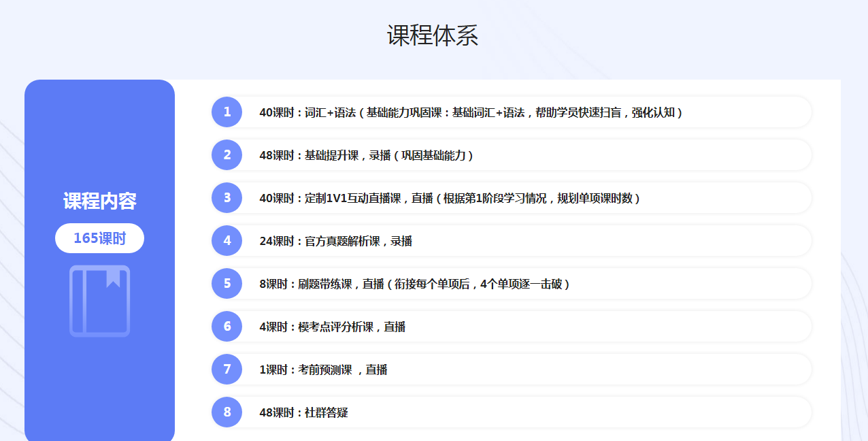Click the bookmark book icon
This screenshot has height=441, width=868.
99,301
